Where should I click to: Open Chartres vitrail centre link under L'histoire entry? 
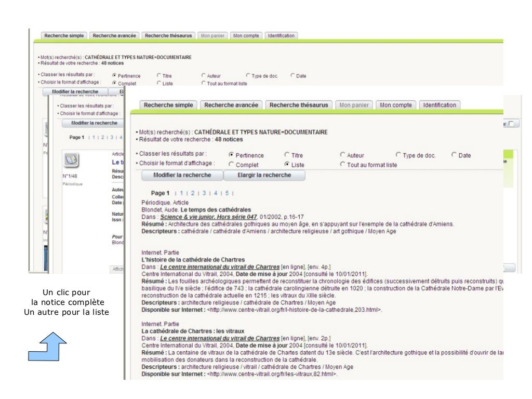tap(220, 267)
